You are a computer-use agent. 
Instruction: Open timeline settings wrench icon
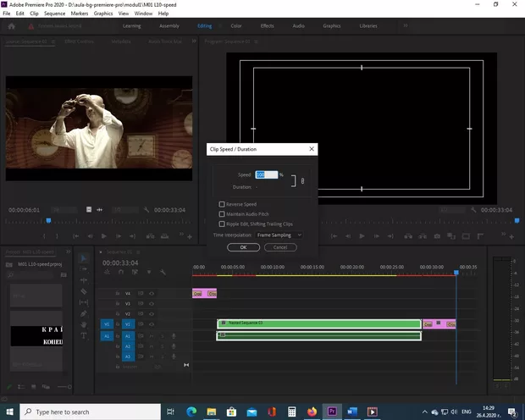163,272
